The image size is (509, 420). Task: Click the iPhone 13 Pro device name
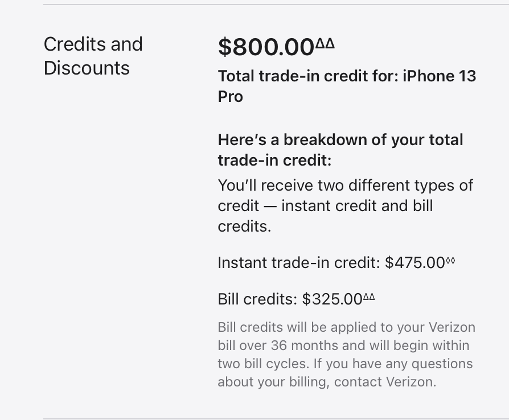tap(347, 87)
